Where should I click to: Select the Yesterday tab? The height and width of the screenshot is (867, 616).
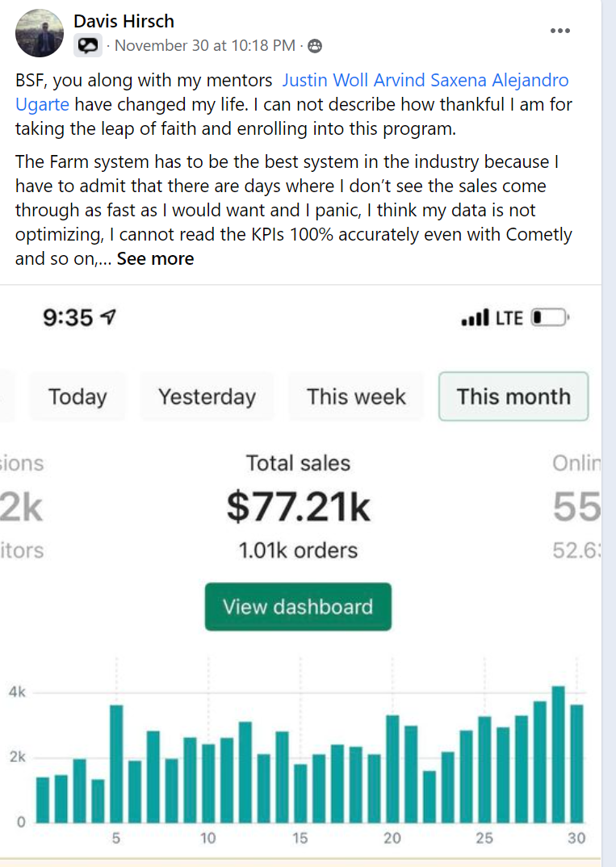207,396
